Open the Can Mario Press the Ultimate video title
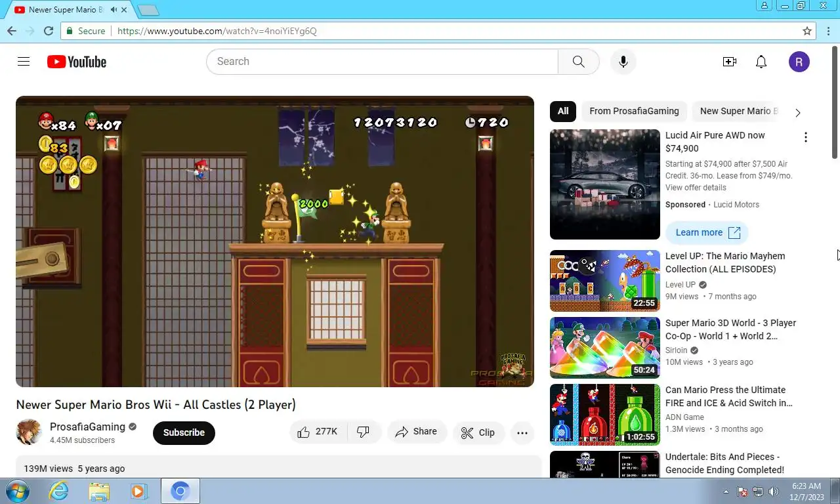 click(x=729, y=396)
